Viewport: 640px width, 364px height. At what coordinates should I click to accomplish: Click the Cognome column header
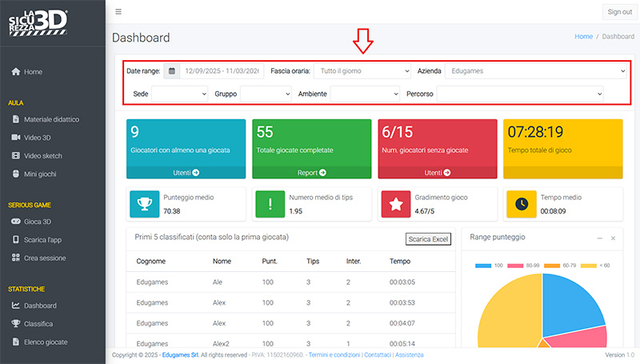pyautogui.click(x=151, y=261)
